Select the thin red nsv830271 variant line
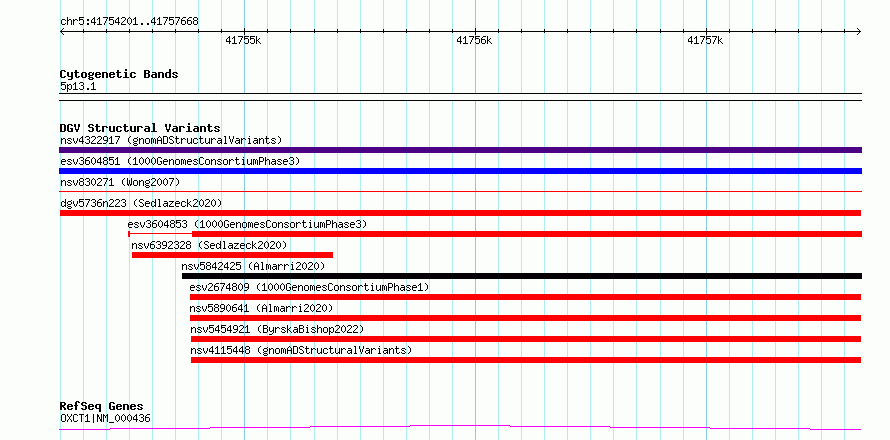 pyautogui.click(x=460, y=192)
